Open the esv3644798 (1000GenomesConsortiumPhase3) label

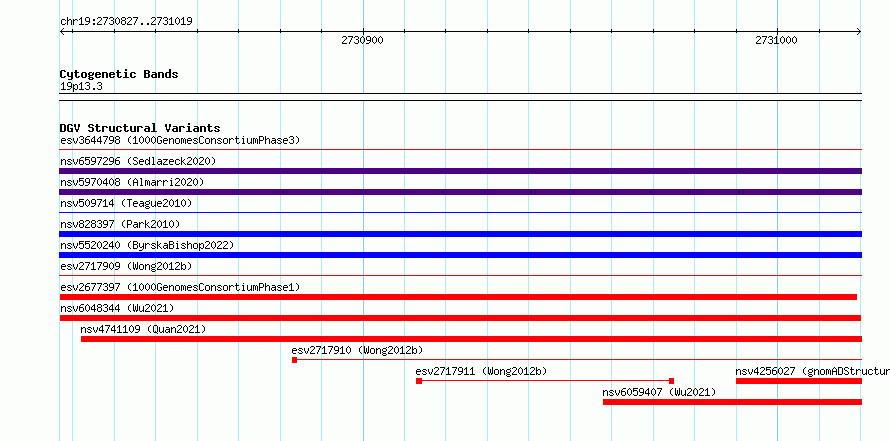click(180, 140)
